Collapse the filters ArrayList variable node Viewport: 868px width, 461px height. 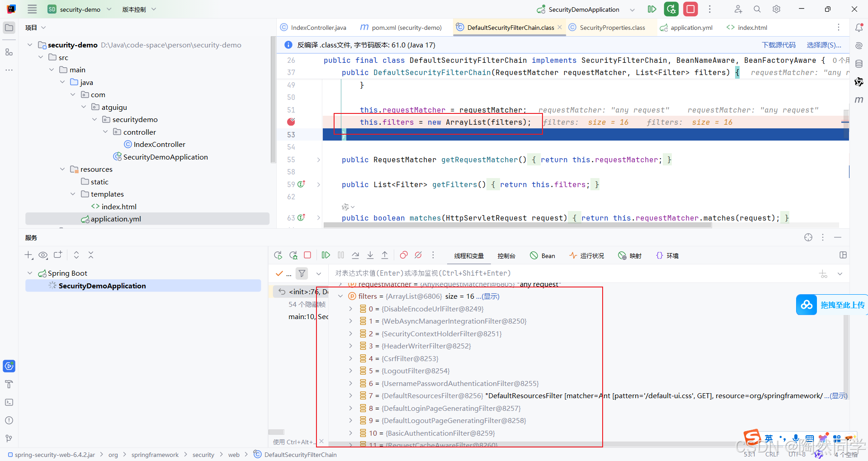coord(340,296)
